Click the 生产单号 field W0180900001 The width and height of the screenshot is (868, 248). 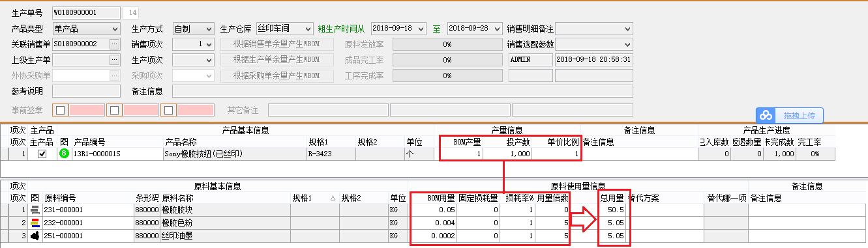(x=86, y=13)
